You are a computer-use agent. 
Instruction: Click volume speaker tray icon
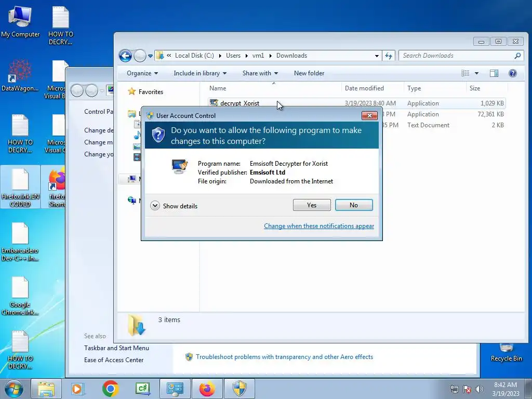[x=479, y=389]
